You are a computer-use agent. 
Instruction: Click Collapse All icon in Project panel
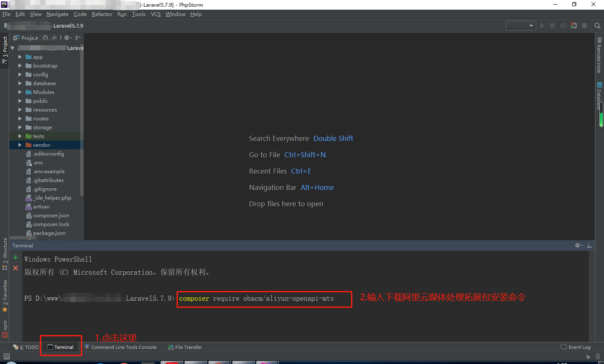coord(54,38)
